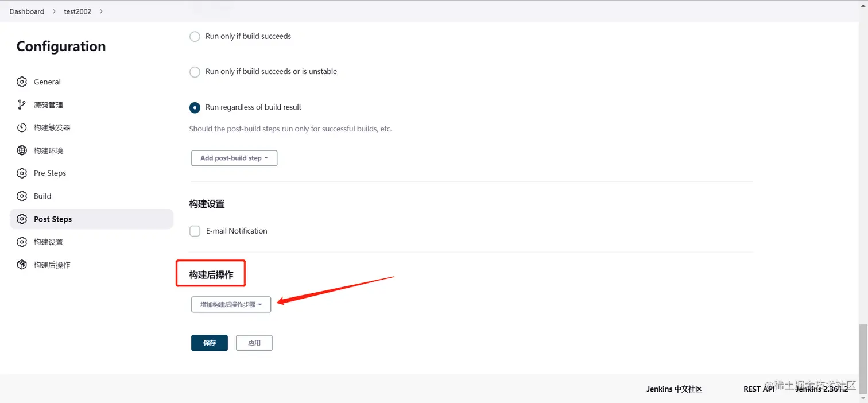This screenshot has width=868, height=403.
Task: Click the Configuration heading
Action: [61, 46]
